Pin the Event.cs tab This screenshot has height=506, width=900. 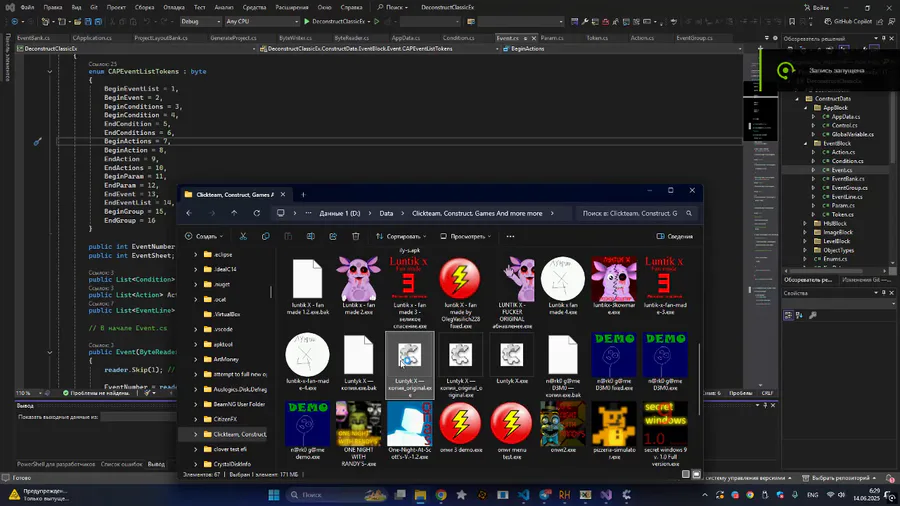tap(525, 38)
